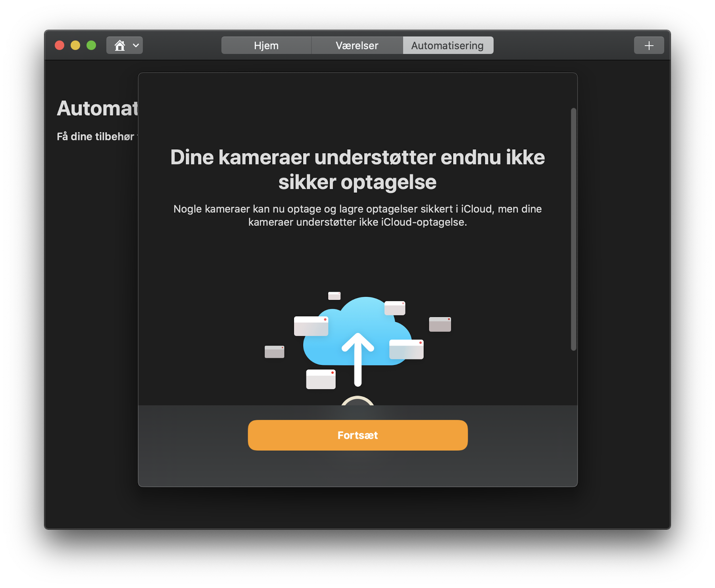Image resolution: width=715 pixels, height=588 pixels.
Task: Click the description text mentioning iCloud-optagelse
Action: coord(357,216)
